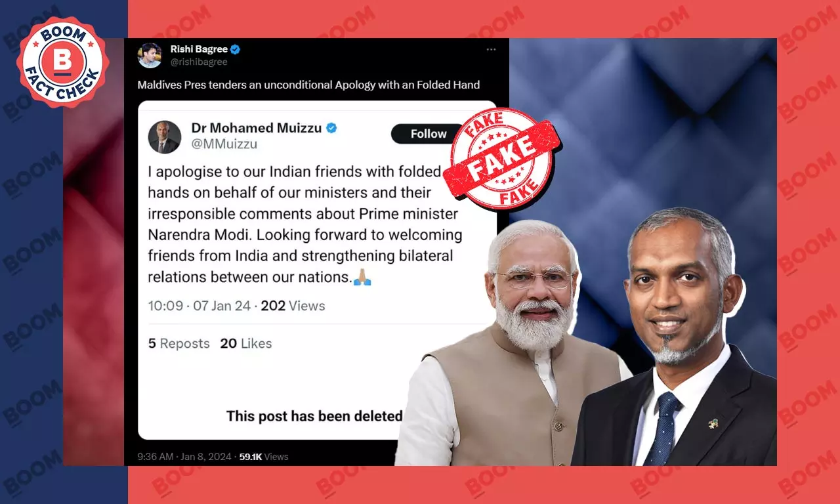
Task: Click the 10:09 · 07 Jan 24 timestamp
Action: (x=199, y=306)
